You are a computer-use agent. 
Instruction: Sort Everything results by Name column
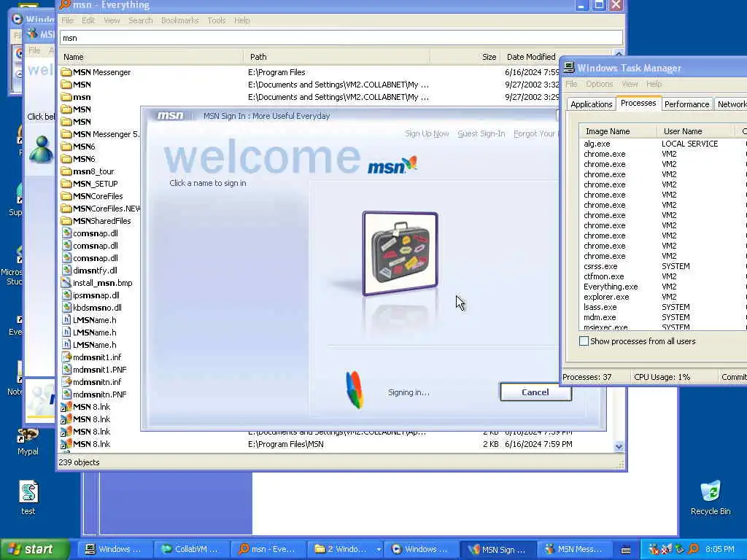pyautogui.click(x=152, y=57)
